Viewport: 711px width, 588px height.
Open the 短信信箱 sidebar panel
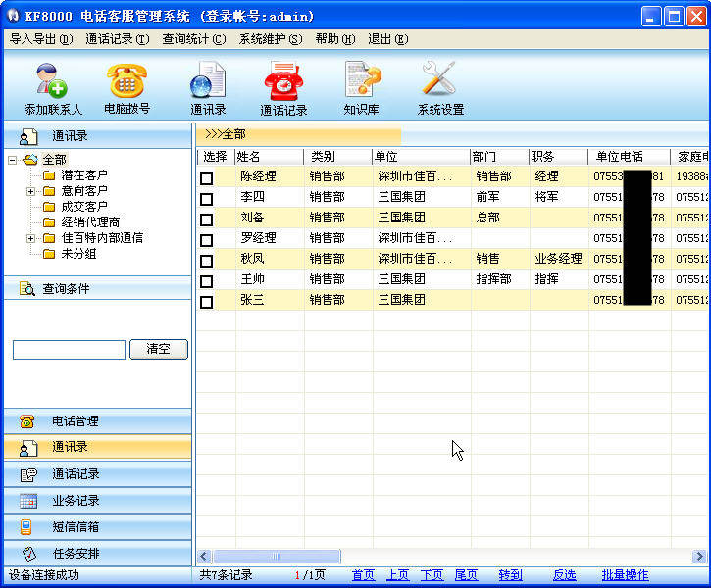pos(98,527)
